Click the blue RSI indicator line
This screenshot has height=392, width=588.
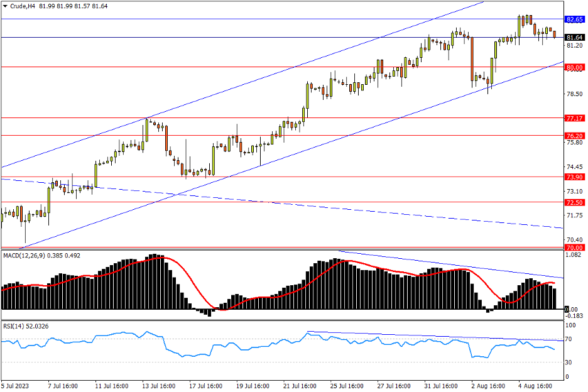(188, 354)
